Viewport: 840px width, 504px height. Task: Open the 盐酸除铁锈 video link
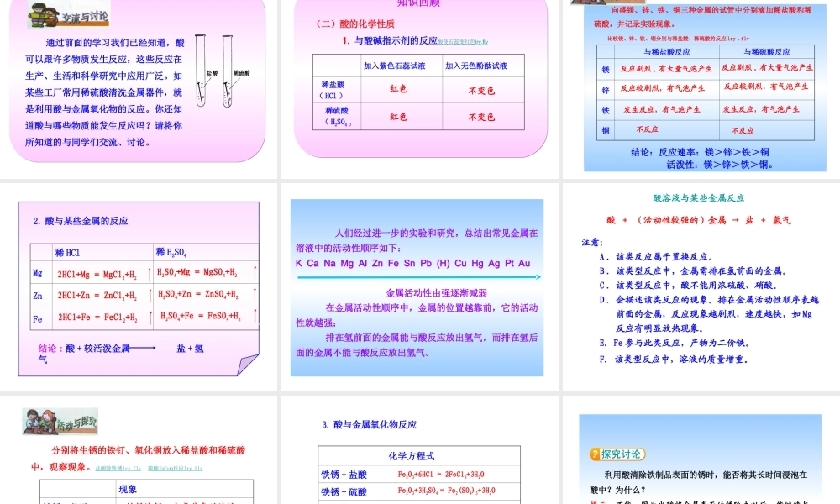118,468
